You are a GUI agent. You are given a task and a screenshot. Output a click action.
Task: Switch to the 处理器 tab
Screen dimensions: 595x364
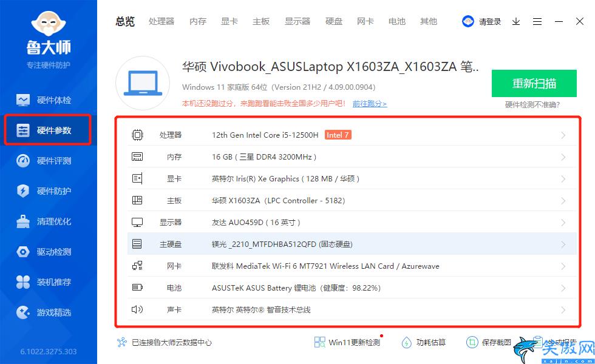(x=161, y=22)
